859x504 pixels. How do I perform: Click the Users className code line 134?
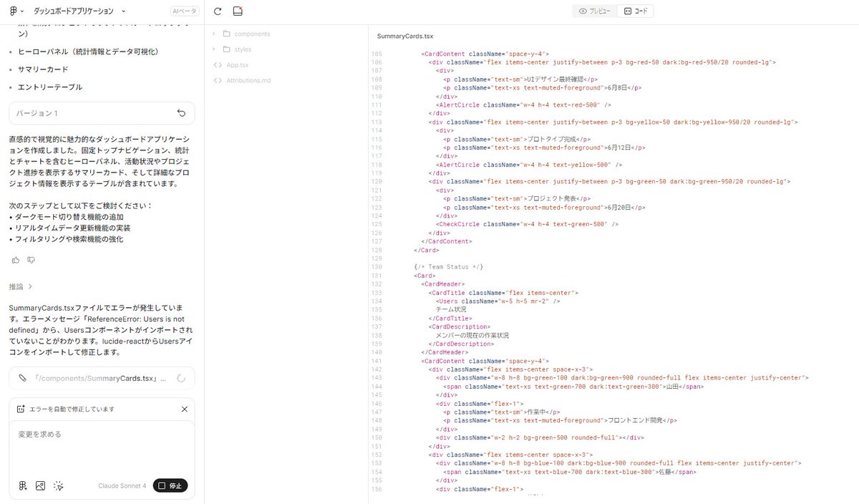pos(498,301)
